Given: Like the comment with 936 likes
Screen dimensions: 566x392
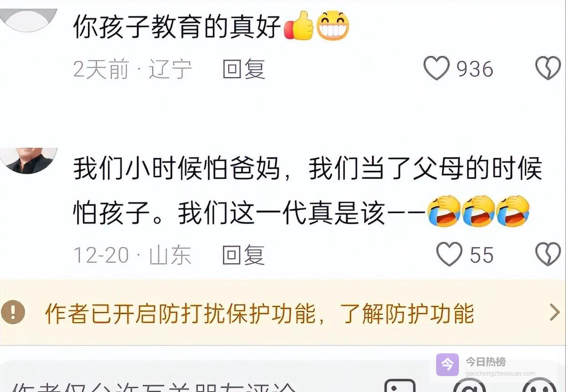Looking at the screenshot, I should tap(437, 69).
